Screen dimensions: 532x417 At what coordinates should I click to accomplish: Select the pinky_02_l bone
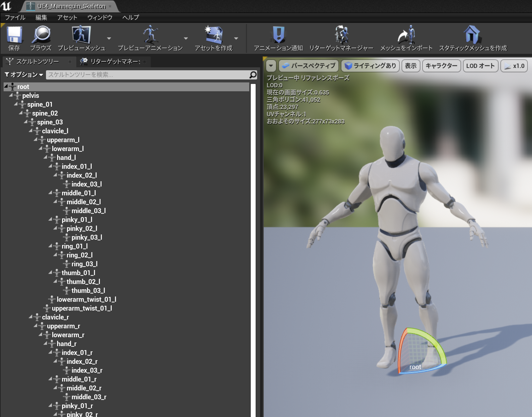(82, 229)
